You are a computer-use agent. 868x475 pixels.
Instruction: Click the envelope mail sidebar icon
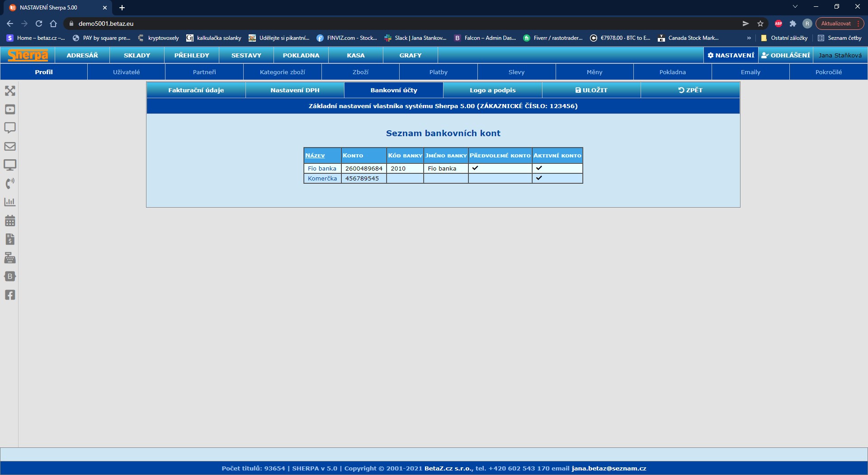[10, 147]
